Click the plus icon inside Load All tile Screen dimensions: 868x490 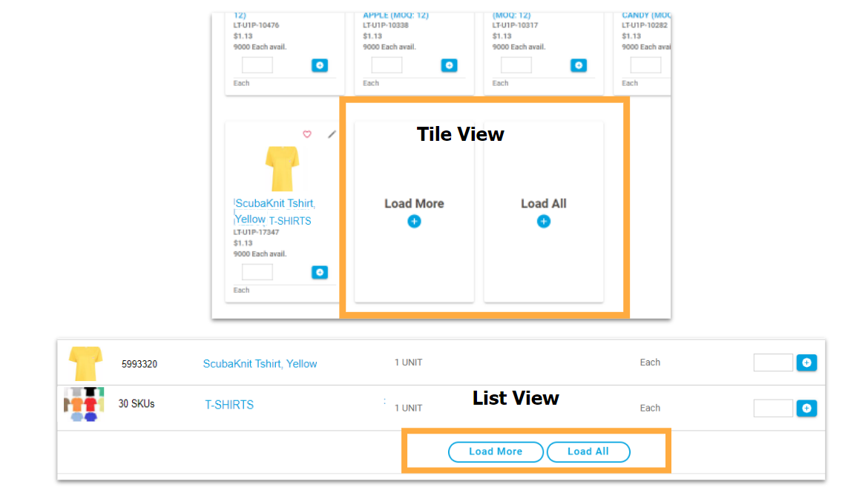543,221
